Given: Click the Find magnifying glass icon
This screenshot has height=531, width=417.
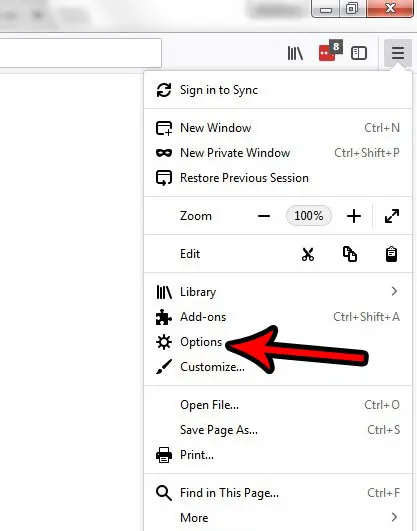Looking at the screenshot, I should [x=164, y=493].
